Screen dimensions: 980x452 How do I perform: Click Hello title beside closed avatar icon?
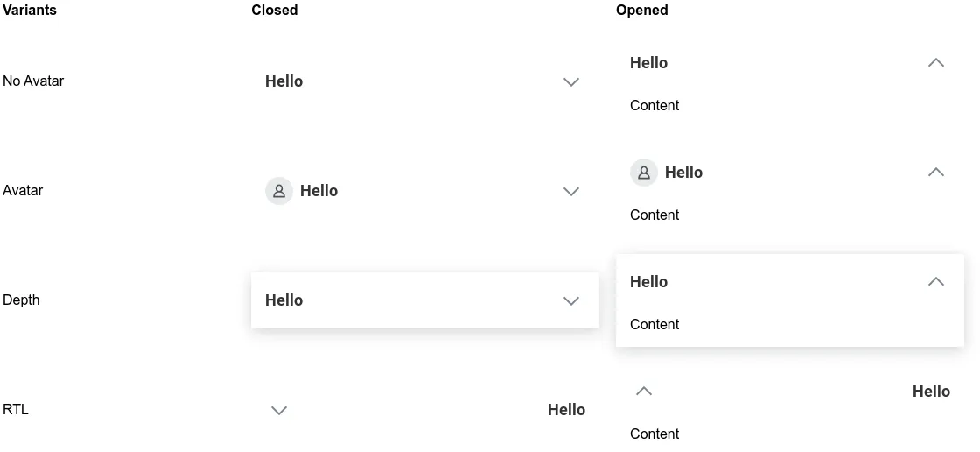pyautogui.click(x=318, y=191)
